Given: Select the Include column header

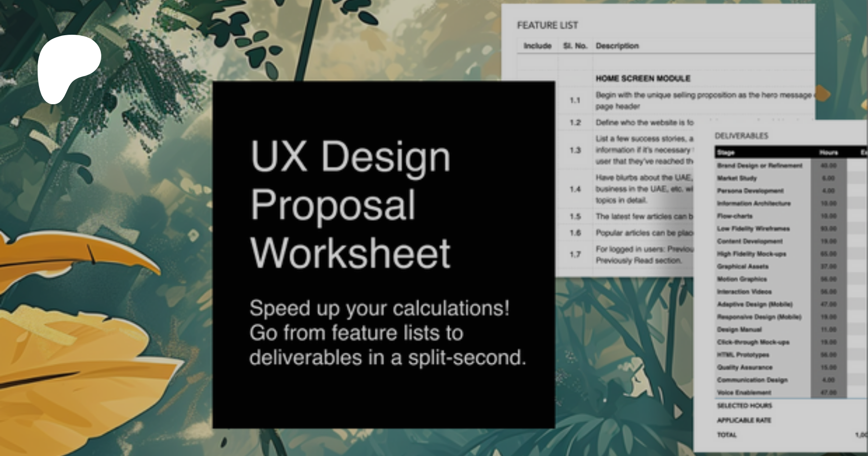Looking at the screenshot, I should pyautogui.click(x=537, y=46).
